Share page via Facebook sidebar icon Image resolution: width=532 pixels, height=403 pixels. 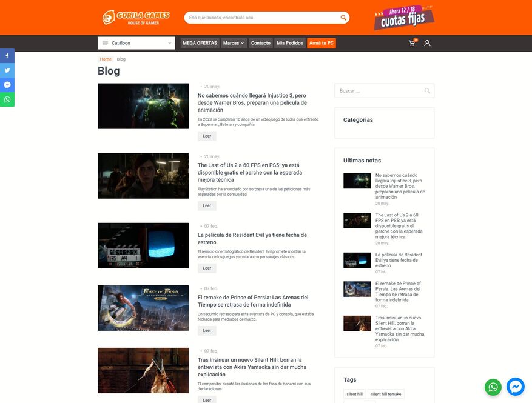pos(7,56)
